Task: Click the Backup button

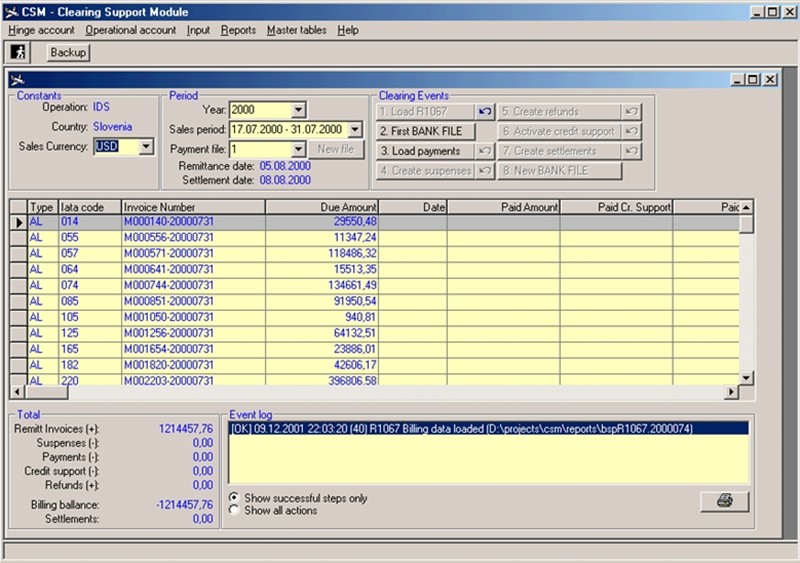Action: tap(68, 52)
